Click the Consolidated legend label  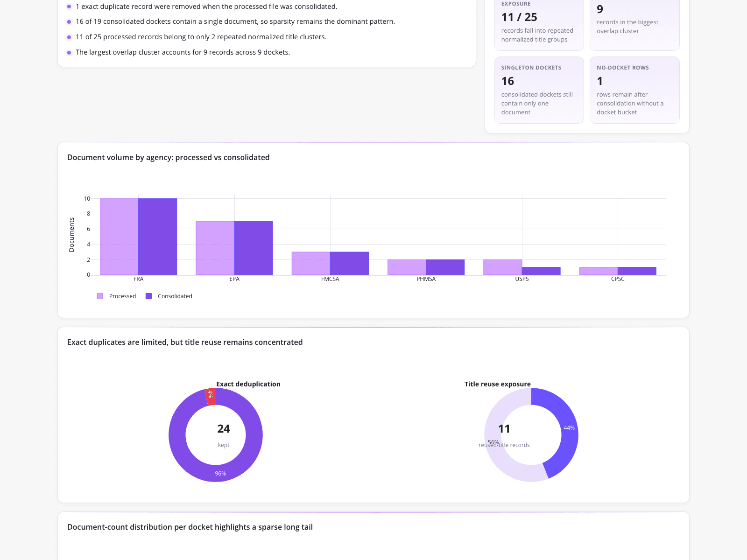coord(175,296)
